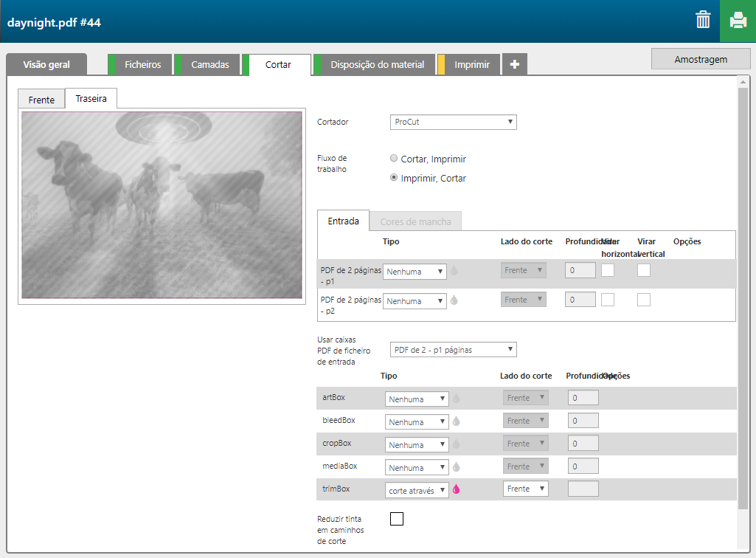
Task: Click the green printer icon
Action: [x=738, y=21]
